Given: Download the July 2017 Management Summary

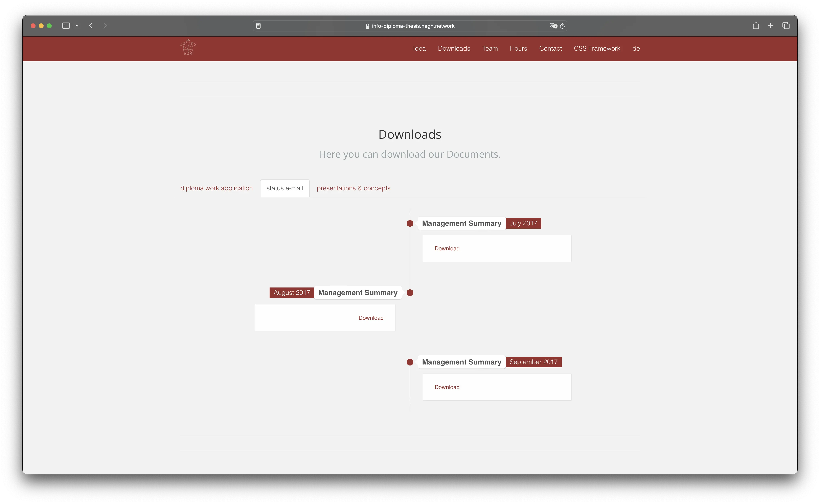Looking at the screenshot, I should tap(447, 248).
